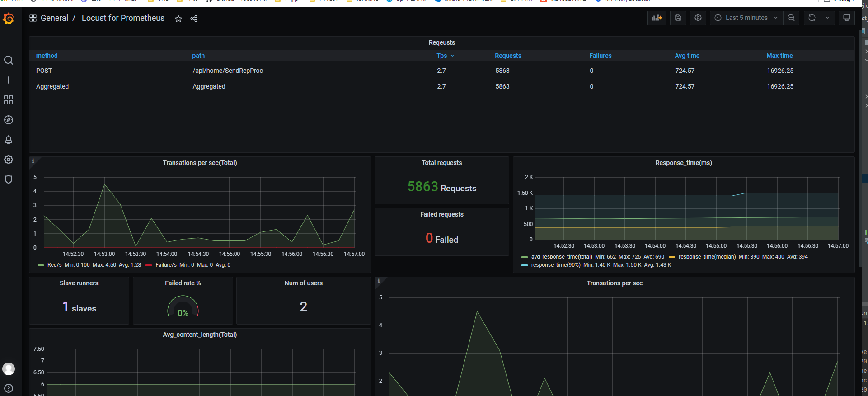Image resolution: width=868 pixels, height=396 pixels.
Task: Open Avg_content_length(Total) panel title menu
Action: point(200,335)
